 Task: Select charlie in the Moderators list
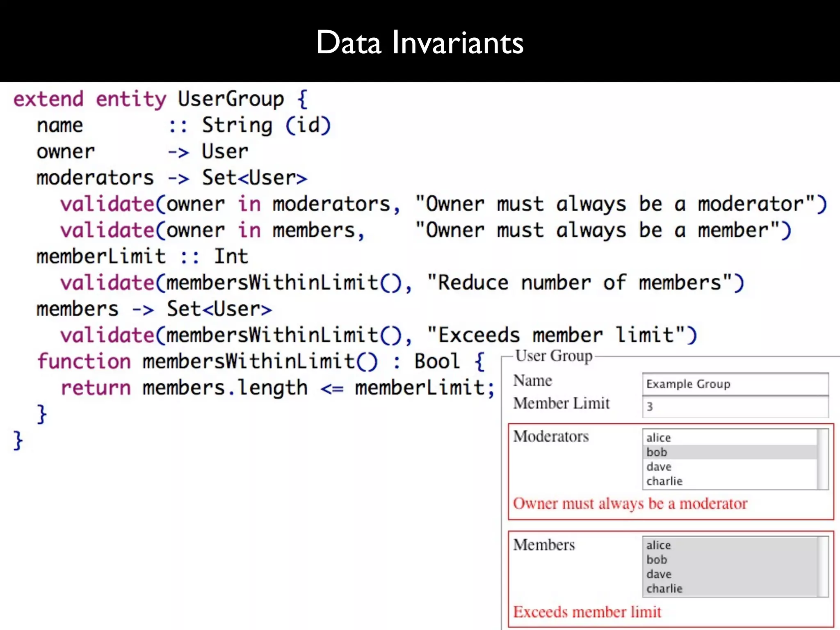pos(730,481)
